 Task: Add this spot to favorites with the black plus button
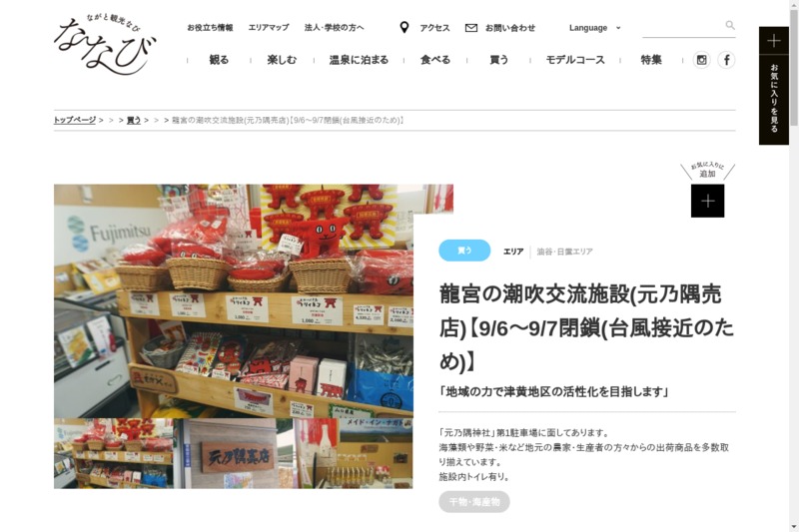click(707, 201)
